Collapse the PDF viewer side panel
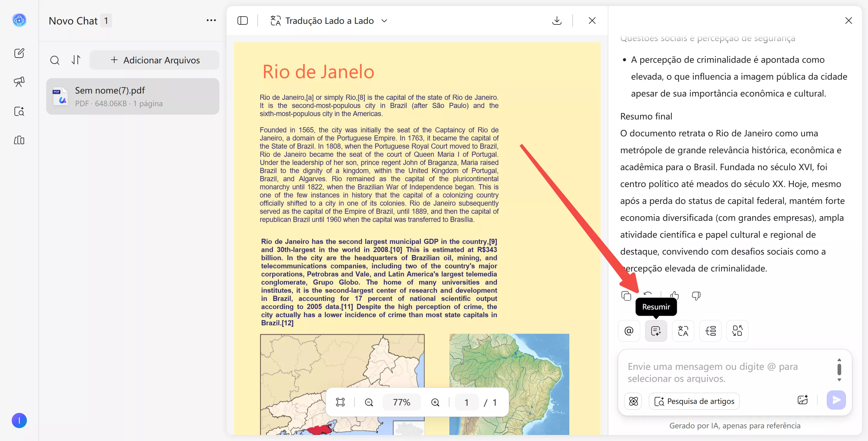Viewport: 868px width, 441px height. pos(243,21)
